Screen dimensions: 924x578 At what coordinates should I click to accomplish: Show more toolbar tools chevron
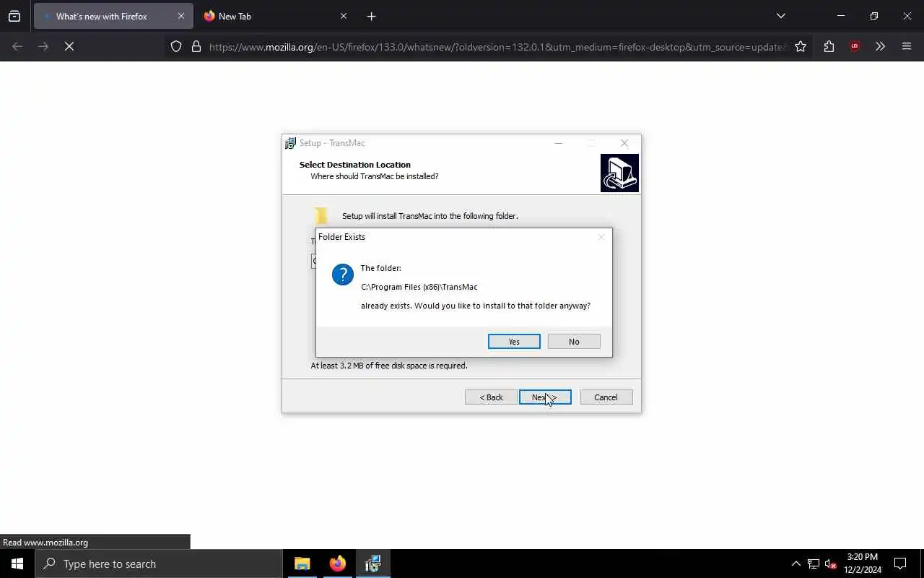coord(880,46)
